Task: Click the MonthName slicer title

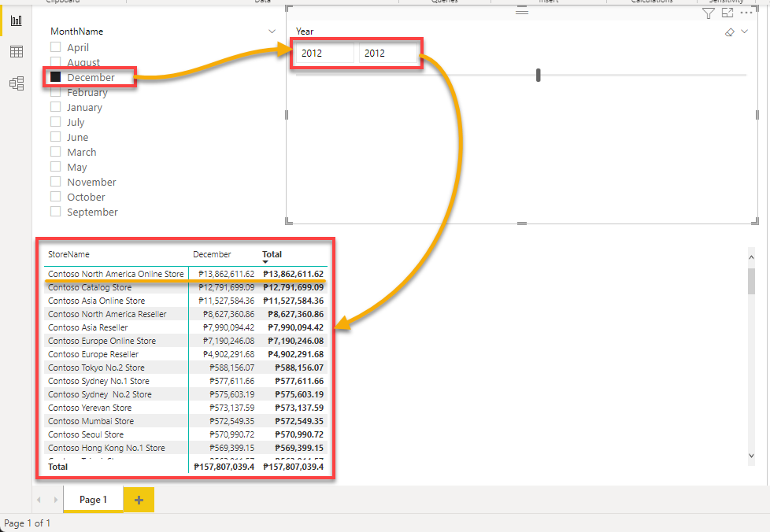Action: click(x=76, y=31)
